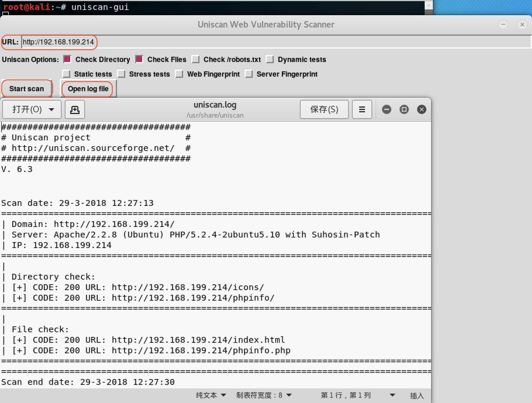The height and width of the screenshot is (403, 532).
Task: Open the cursor position dropdown arrow
Action: point(392,395)
